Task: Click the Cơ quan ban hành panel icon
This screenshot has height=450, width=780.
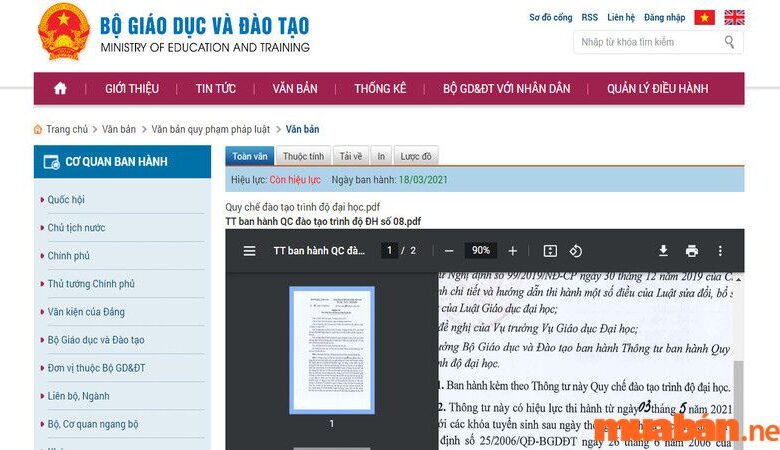Action: click(51, 162)
